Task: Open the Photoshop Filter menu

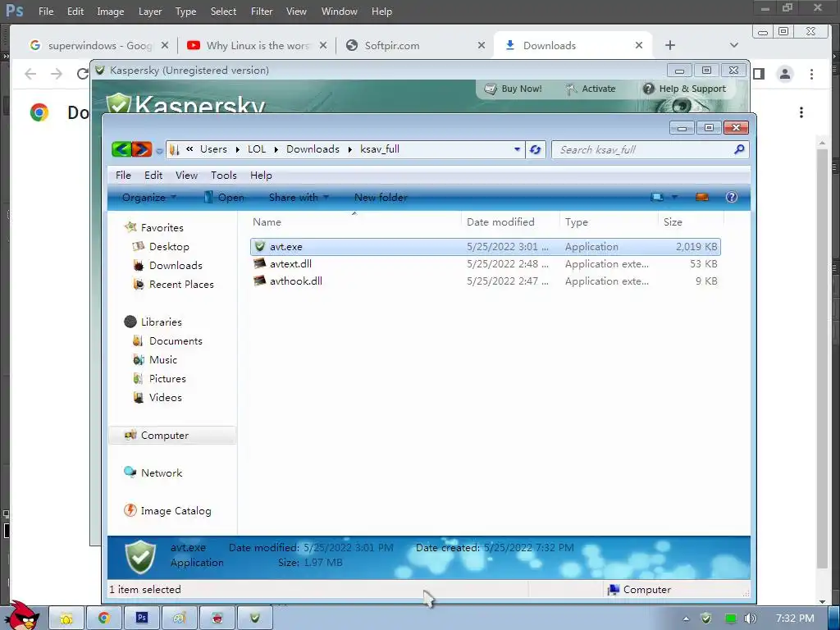Action: pyautogui.click(x=262, y=11)
